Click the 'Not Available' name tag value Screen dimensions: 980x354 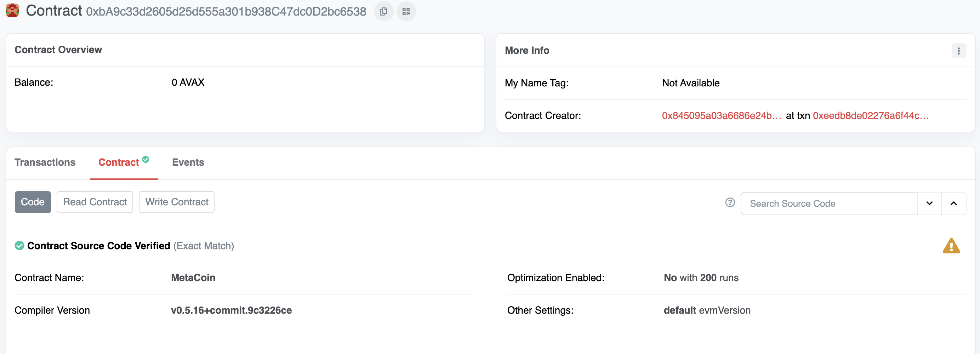click(691, 83)
